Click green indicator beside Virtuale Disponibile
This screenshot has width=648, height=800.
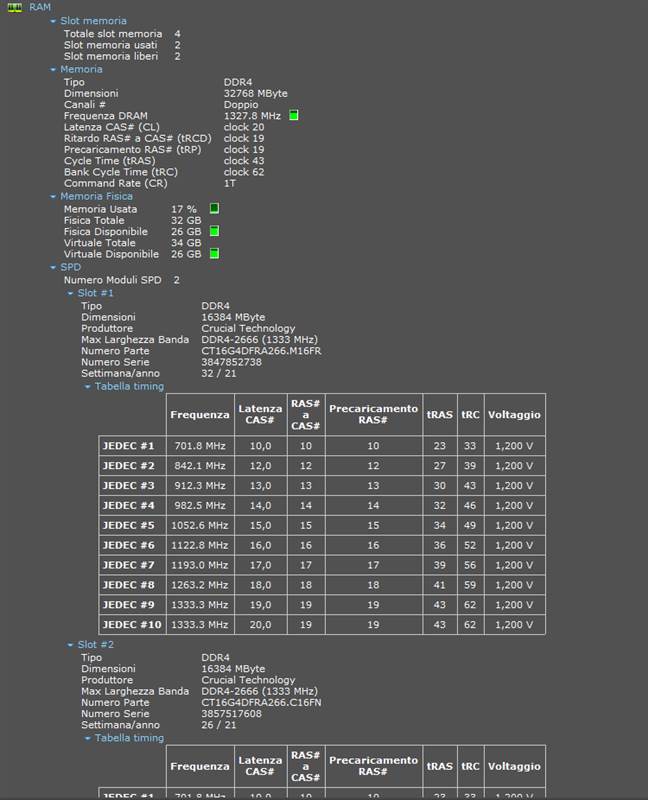coord(214,254)
